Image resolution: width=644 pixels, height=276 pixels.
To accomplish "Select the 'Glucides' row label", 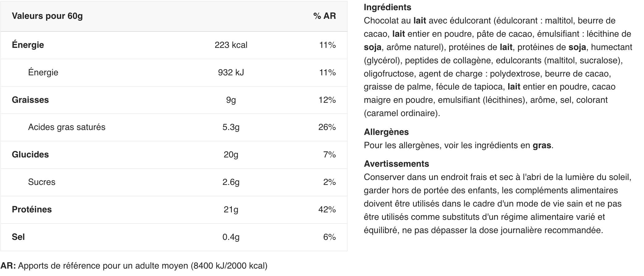I will pos(30,155).
